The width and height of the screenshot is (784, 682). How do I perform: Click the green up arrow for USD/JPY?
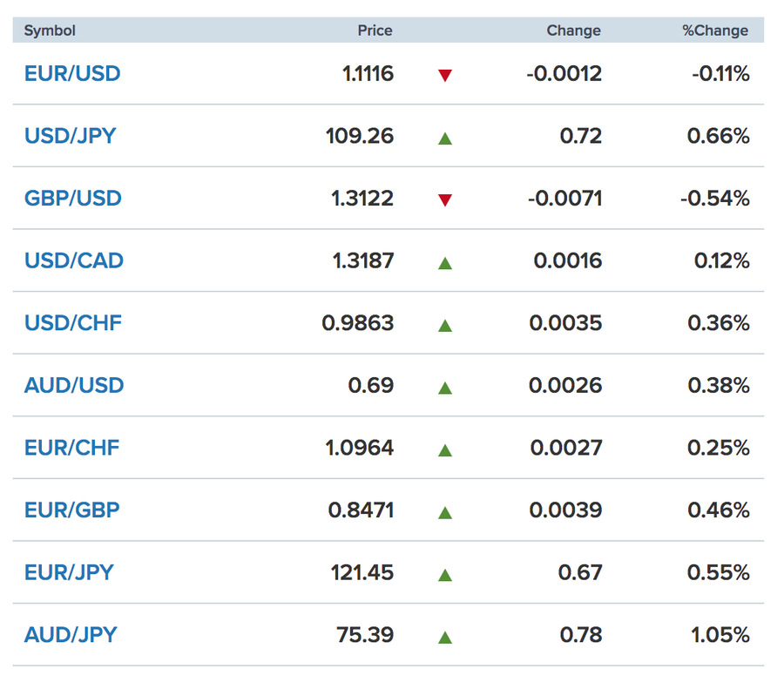(445, 138)
